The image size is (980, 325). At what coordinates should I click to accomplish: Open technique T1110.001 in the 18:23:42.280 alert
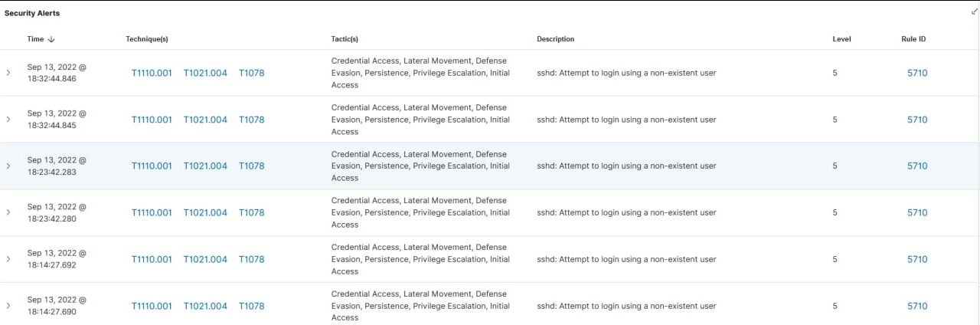point(152,213)
